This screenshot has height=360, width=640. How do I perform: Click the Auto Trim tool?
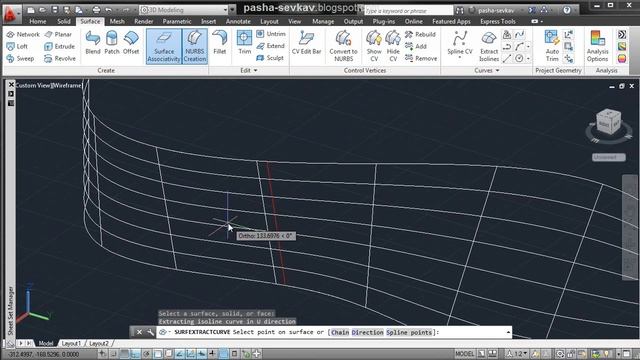tap(552, 46)
